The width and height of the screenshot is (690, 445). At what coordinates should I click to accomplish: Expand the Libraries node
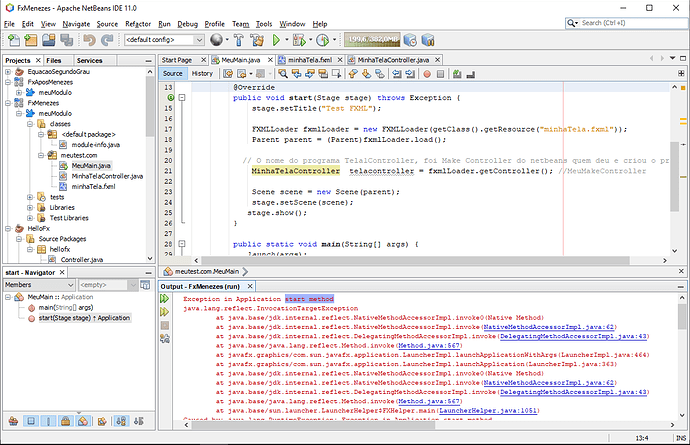30,207
